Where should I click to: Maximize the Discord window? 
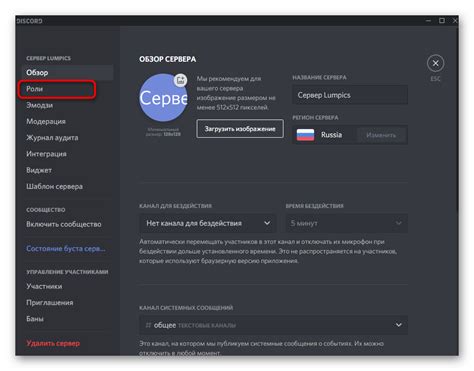point(442,21)
